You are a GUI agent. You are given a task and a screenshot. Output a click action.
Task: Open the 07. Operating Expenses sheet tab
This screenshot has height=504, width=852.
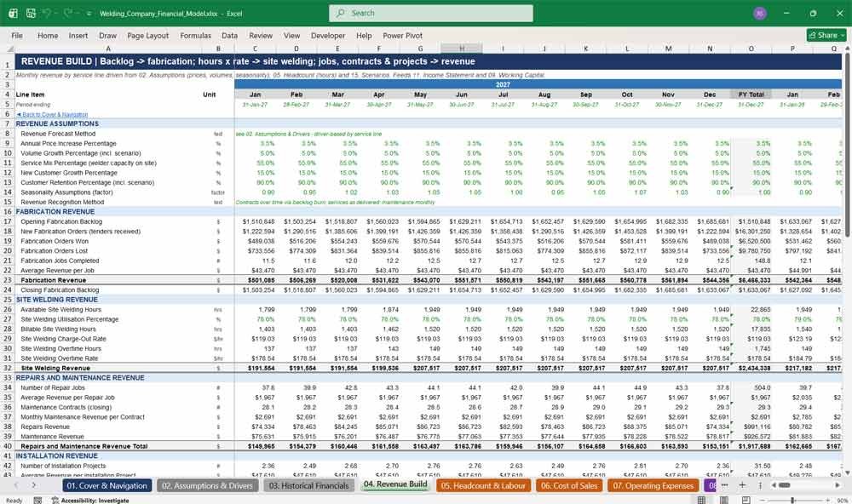coord(653,485)
